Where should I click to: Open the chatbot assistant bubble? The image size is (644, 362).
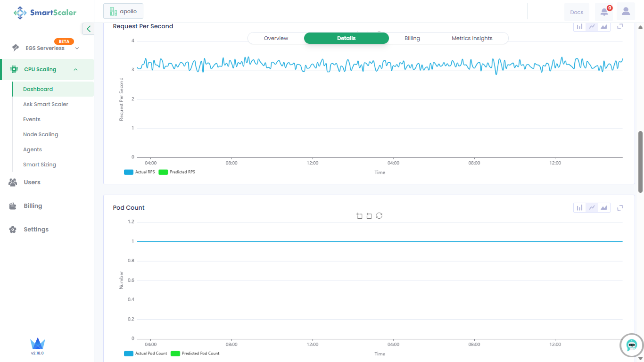pyautogui.click(x=631, y=346)
